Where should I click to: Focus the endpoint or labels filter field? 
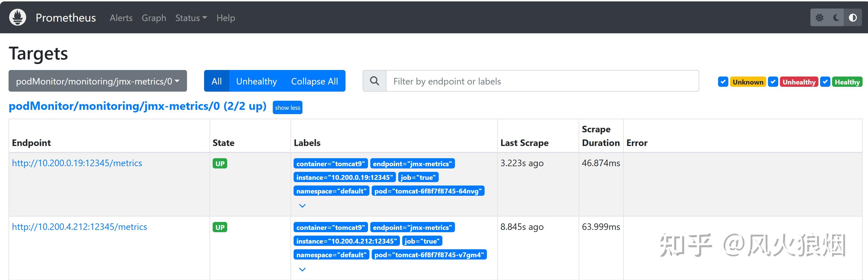542,81
